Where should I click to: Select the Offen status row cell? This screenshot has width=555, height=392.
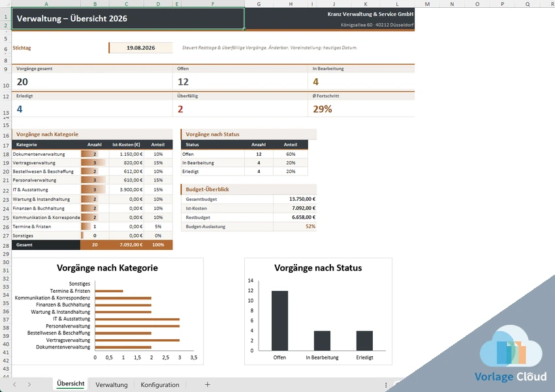point(213,154)
